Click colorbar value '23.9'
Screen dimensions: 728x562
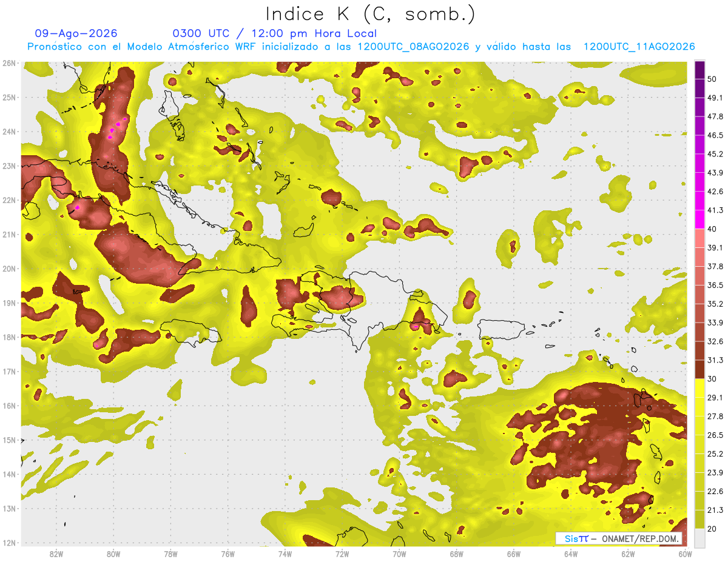(x=715, y=473)
